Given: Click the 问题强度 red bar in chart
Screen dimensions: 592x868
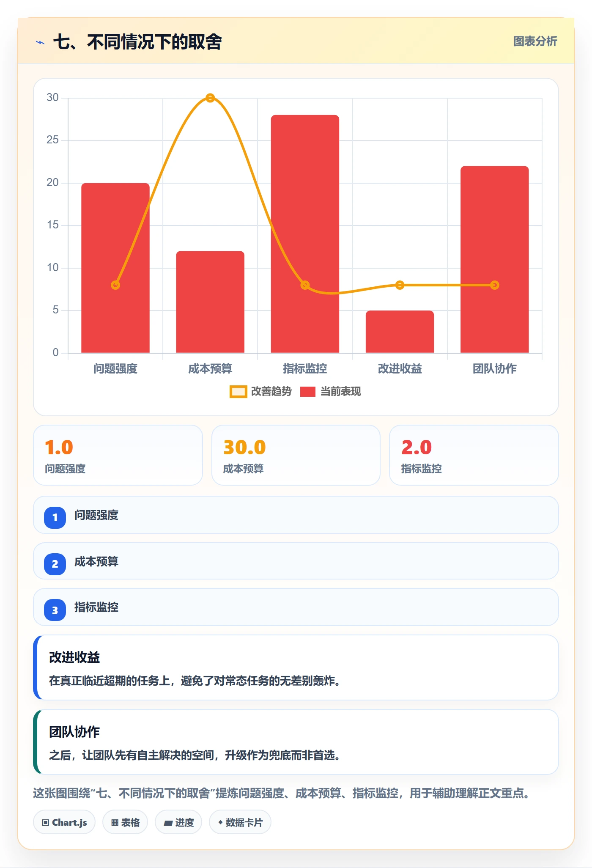Looking at the screenshot, I should pos(115,268).
